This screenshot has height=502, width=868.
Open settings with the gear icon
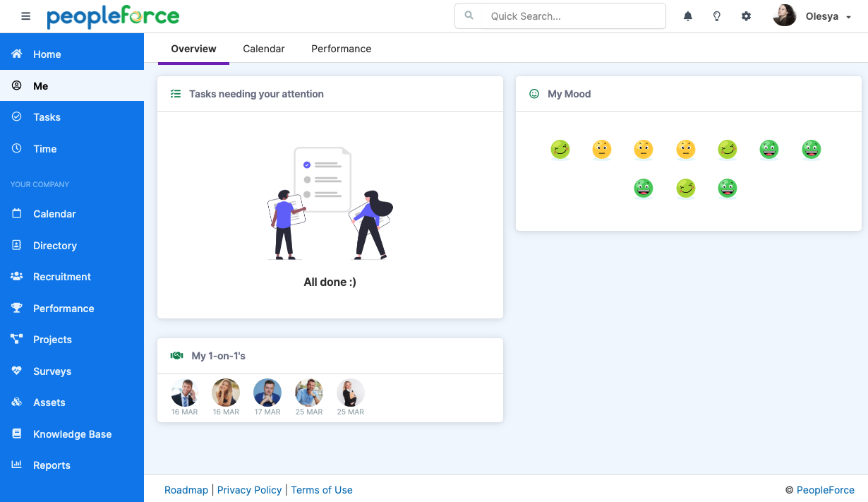pos(746,16)
